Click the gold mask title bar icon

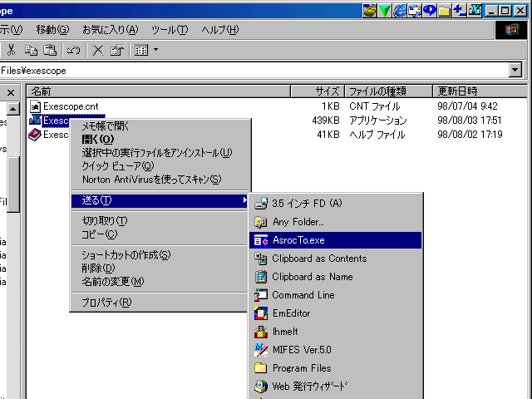(369, 11)
